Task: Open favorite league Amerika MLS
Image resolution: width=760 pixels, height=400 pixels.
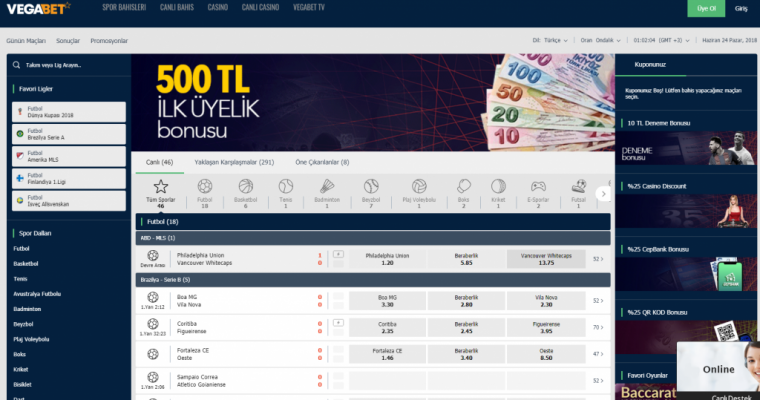Action: click(69, 157)
